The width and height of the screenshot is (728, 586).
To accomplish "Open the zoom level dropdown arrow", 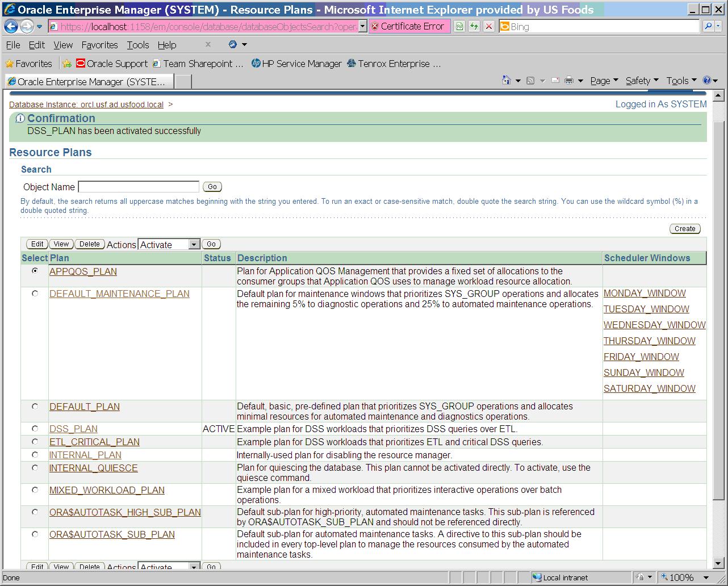I will click(x=706, y=577).
